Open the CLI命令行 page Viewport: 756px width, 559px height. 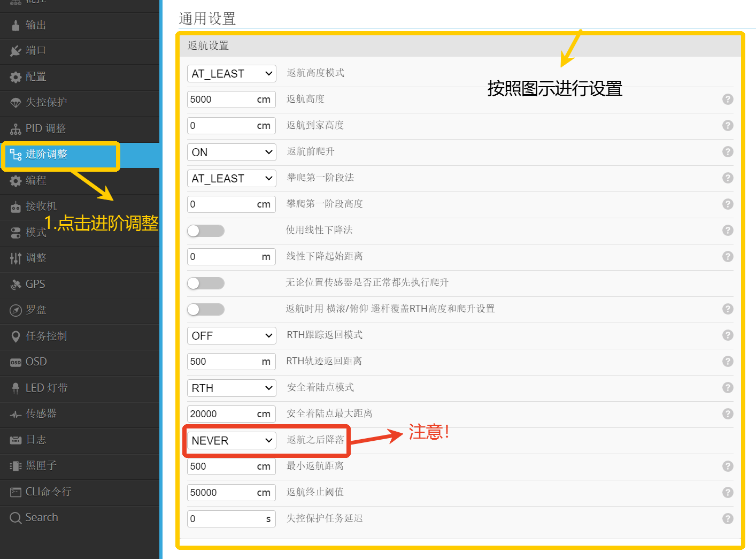coord(48,492)
